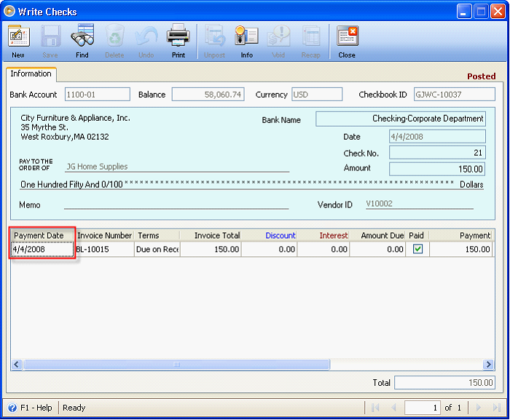510x420 pixels.
Task: Go to first record navigation arrow
Action: pos(375,408)
